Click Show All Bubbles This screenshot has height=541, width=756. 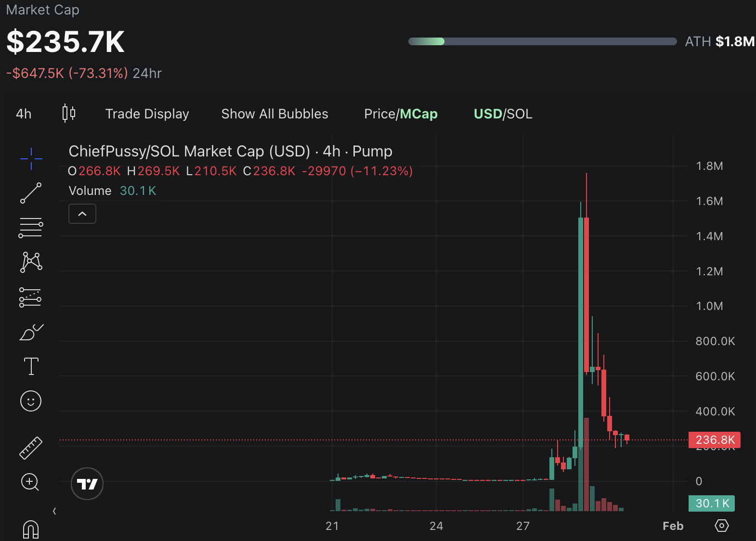pos(274,114)
